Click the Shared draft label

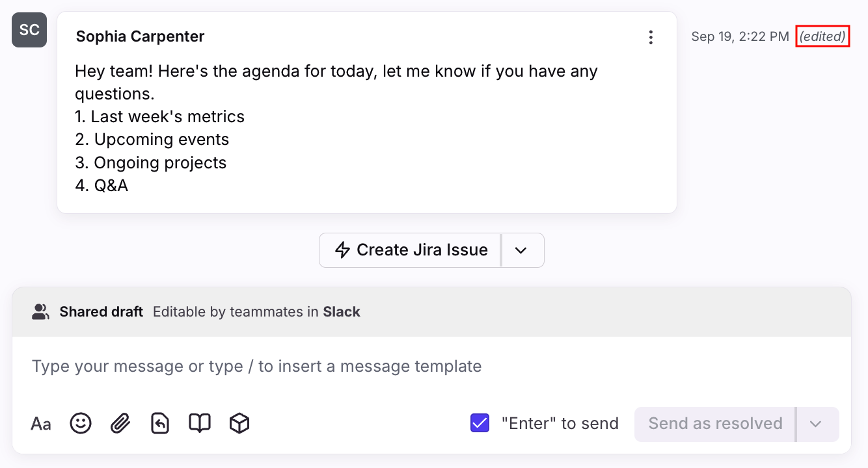point(101,312)
